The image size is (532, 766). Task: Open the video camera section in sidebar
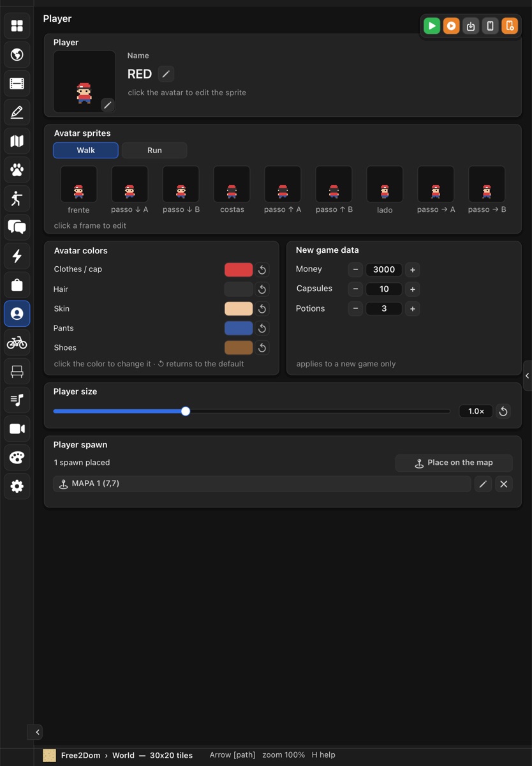tap(17, 429)
